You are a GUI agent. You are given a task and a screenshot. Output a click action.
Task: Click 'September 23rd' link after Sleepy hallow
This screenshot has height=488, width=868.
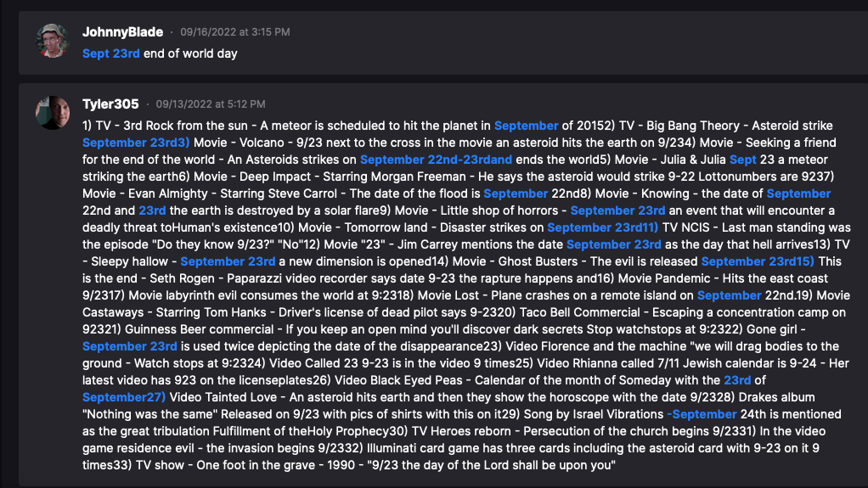pyautogui.click(x=228, y=261)
